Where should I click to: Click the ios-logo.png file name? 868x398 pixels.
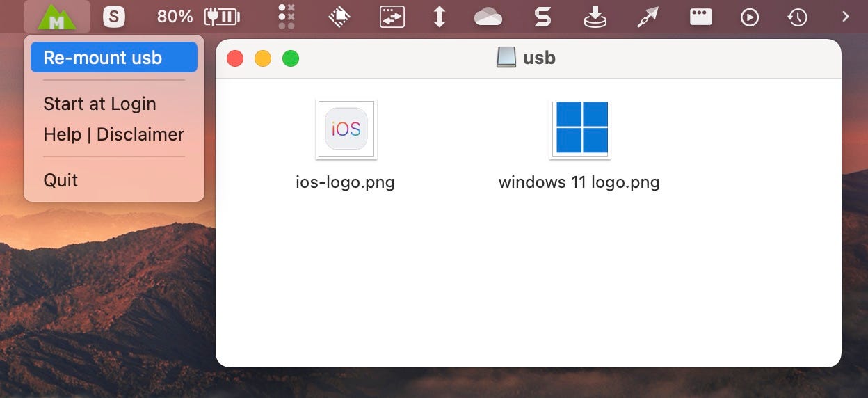click(x=345, y=183)
